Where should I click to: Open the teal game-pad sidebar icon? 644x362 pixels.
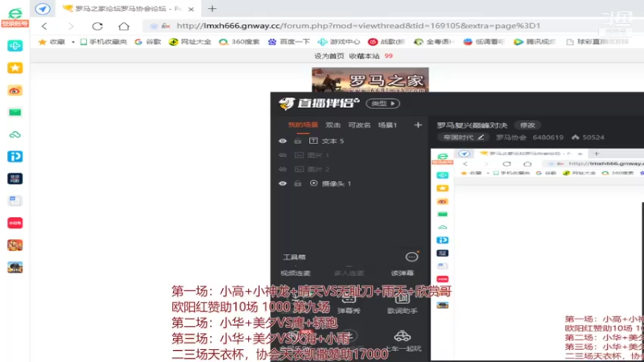[x=14, y=46]
